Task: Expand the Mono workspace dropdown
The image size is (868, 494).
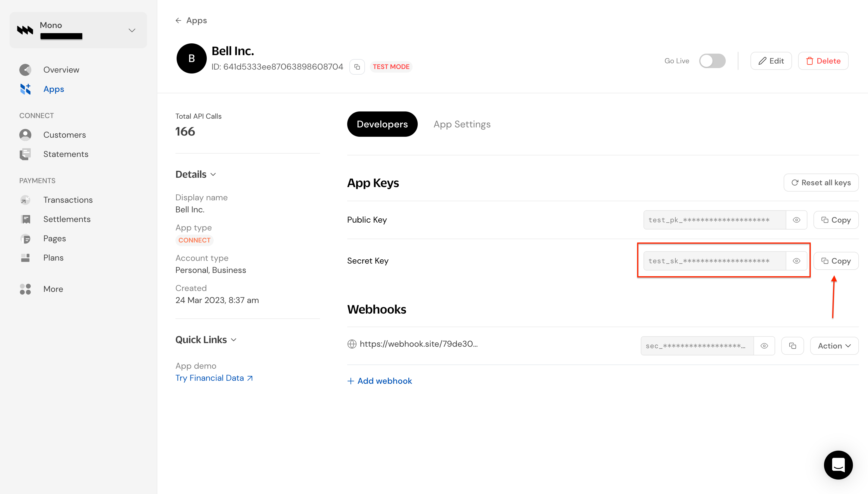Action: (x=132, y=30)
